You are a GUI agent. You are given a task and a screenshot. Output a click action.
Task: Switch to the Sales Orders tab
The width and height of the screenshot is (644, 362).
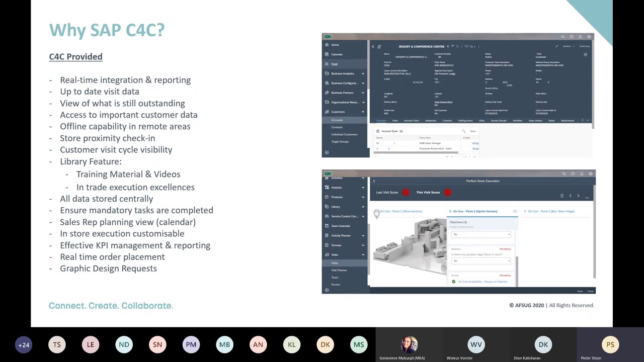point(535,121)
